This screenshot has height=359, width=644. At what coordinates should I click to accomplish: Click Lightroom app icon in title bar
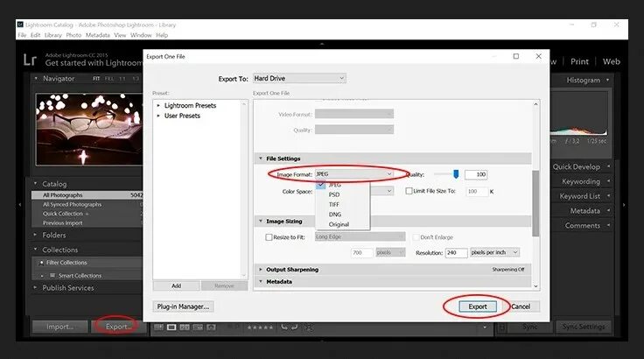point(20,25)
